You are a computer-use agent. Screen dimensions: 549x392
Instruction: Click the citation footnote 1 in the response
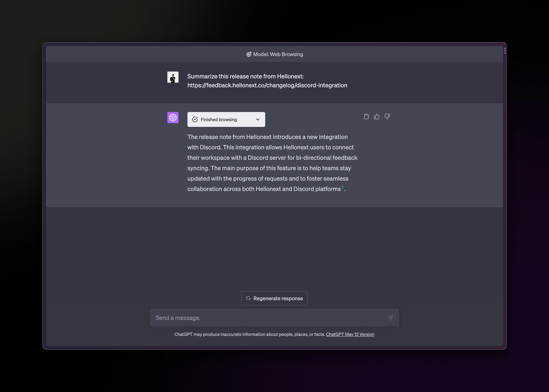click(342, 187)
